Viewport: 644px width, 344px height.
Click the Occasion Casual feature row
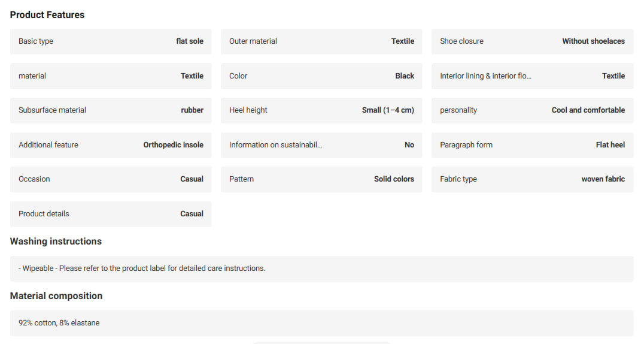tap(111, 179)
